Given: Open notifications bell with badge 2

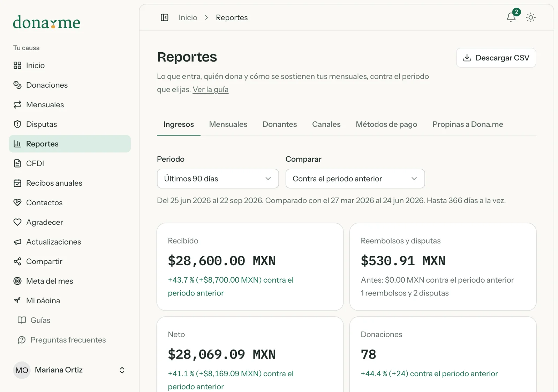Looking at the screenshot, I should tap(511, 17).
